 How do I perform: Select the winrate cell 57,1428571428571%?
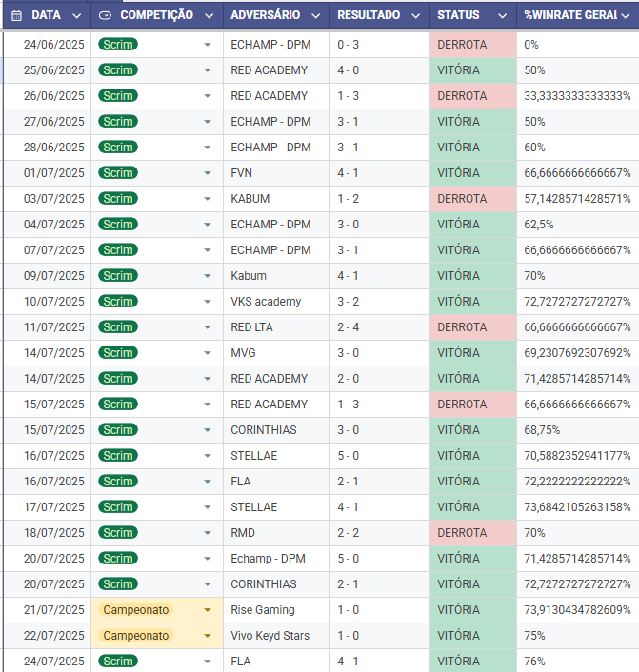pos(578,199)
